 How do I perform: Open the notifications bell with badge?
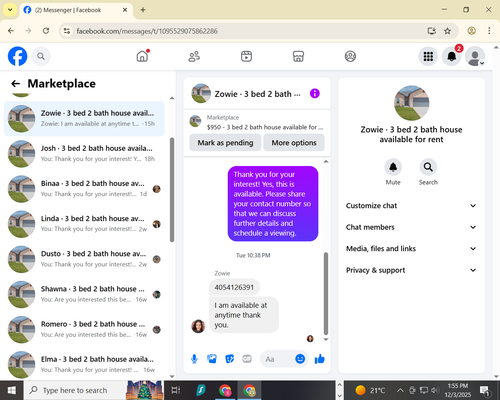tap(452, 56)
